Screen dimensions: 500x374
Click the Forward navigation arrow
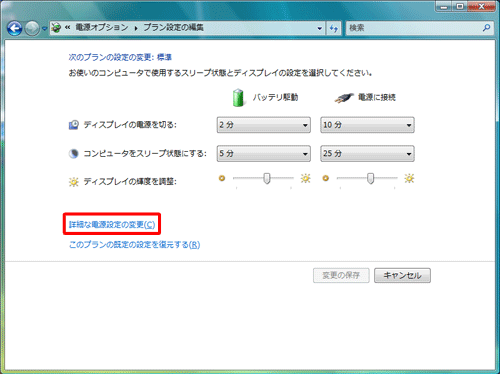point(32,28)
